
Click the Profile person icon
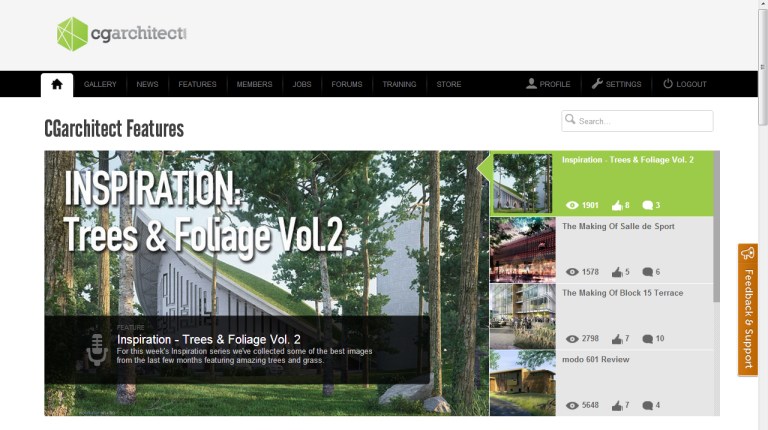tap(531, 84)
